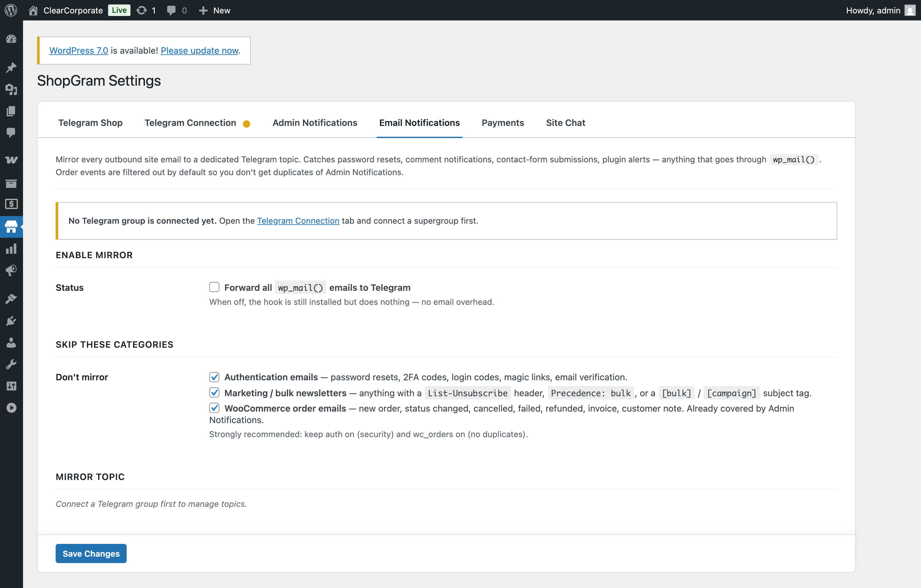
Task: Visit the ClearCorporate site home icon
Action: tap(33, 10)
